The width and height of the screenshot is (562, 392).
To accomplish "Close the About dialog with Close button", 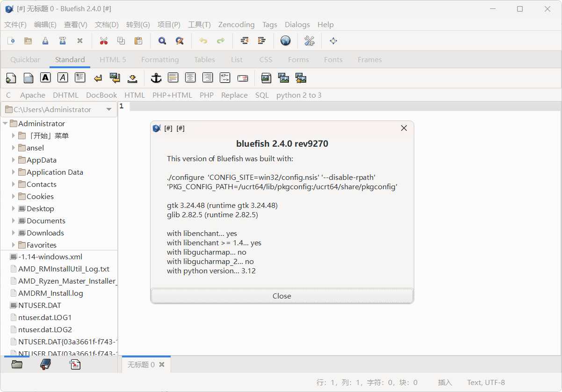I will click(x=281, y=296).
